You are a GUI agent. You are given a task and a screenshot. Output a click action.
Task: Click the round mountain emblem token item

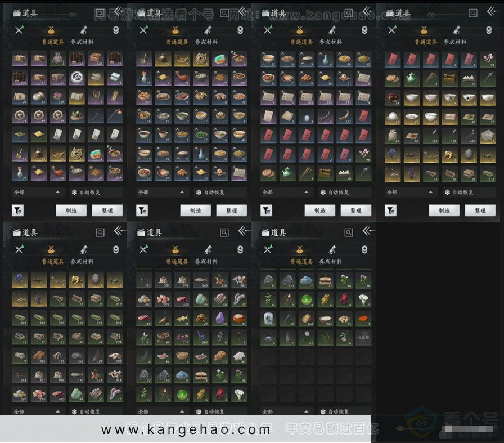pos(77,78)
